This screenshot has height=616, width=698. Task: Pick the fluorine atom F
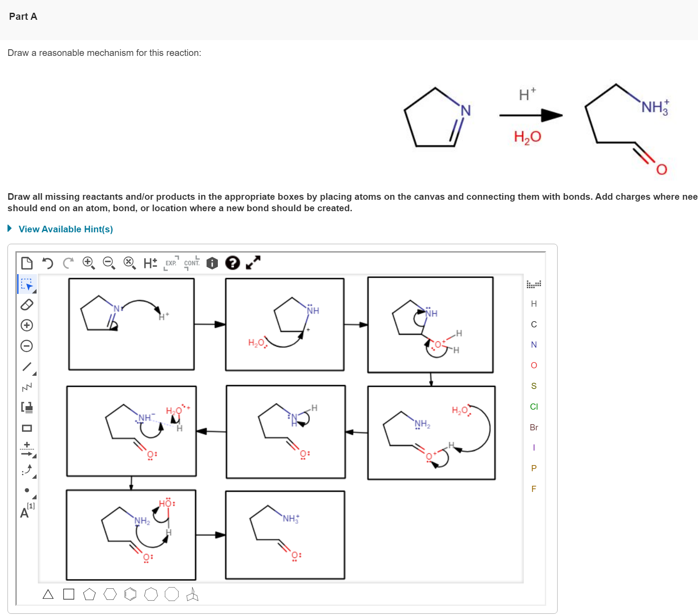[534, 489]
